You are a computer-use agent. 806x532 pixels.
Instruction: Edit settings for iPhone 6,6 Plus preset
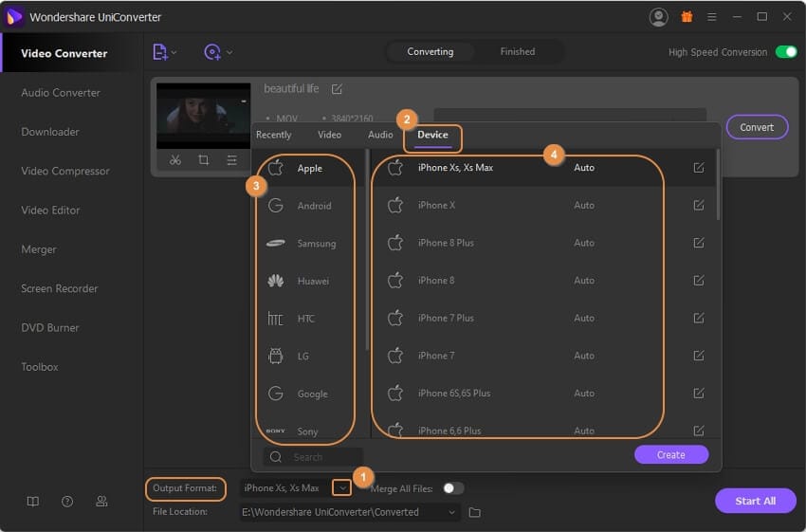click(x=699, y=431)
